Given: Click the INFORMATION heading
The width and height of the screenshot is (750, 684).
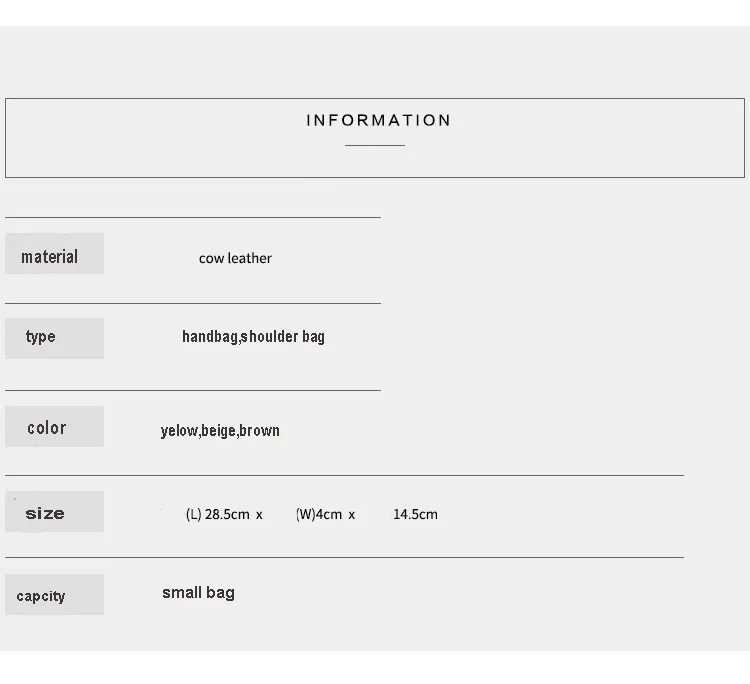Looking at the screenshot, I should [378, 121].
